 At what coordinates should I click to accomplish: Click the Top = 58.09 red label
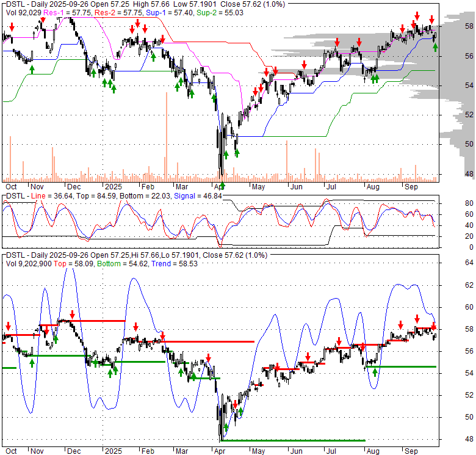coord(73,264)
